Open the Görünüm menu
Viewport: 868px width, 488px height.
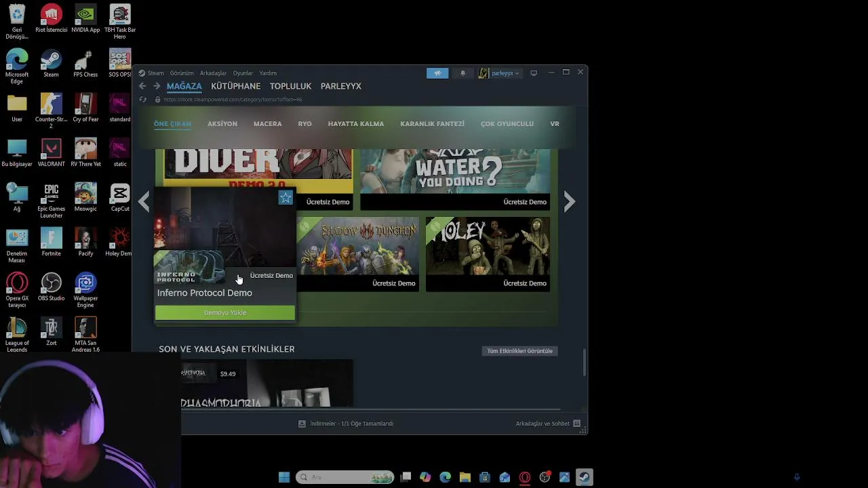(182, 73)
